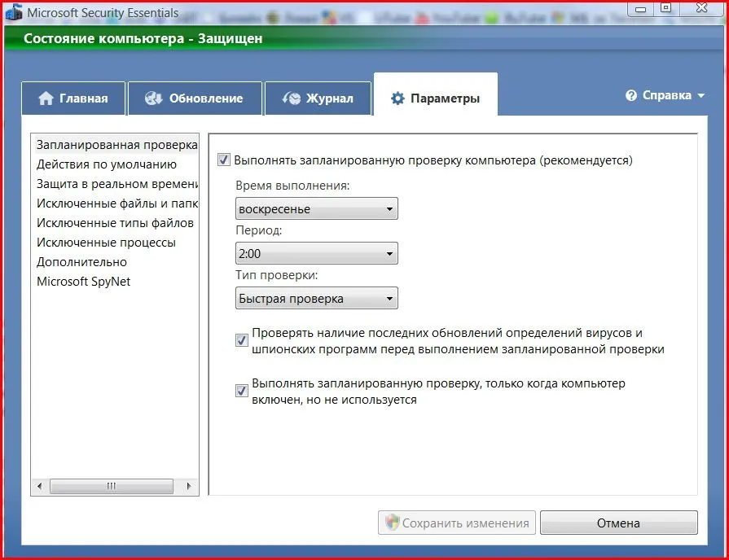Click the Состояние компьютера - Защищен status text
This screenshot has height=560, width=729.
coord(143,38)
